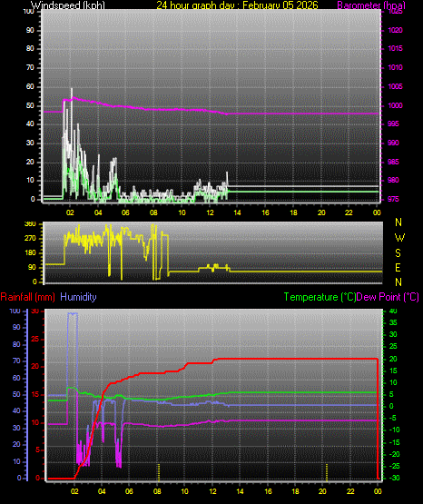Click the green "-15" temperature axis value
Screen dimensions: 423x504
click(395, 442)
